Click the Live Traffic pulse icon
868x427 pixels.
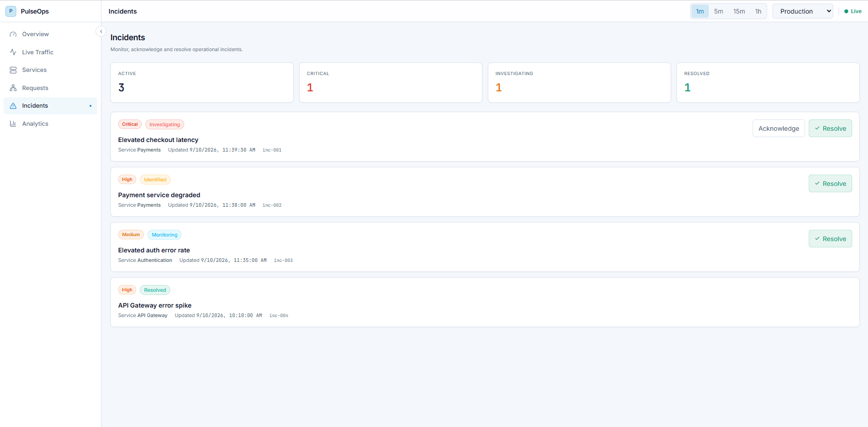[x=13, y=52]
